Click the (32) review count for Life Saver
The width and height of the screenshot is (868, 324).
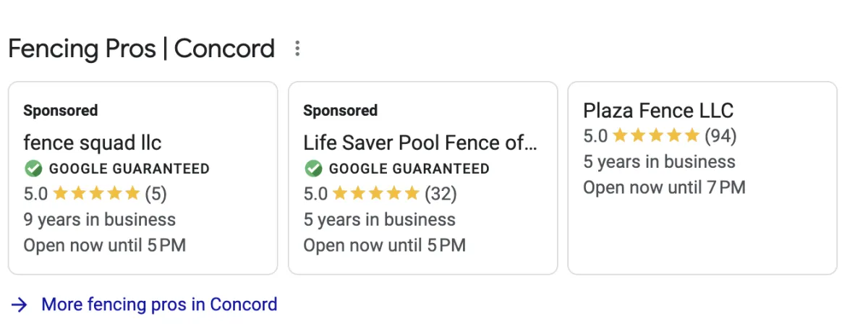(x=441, y=194)
